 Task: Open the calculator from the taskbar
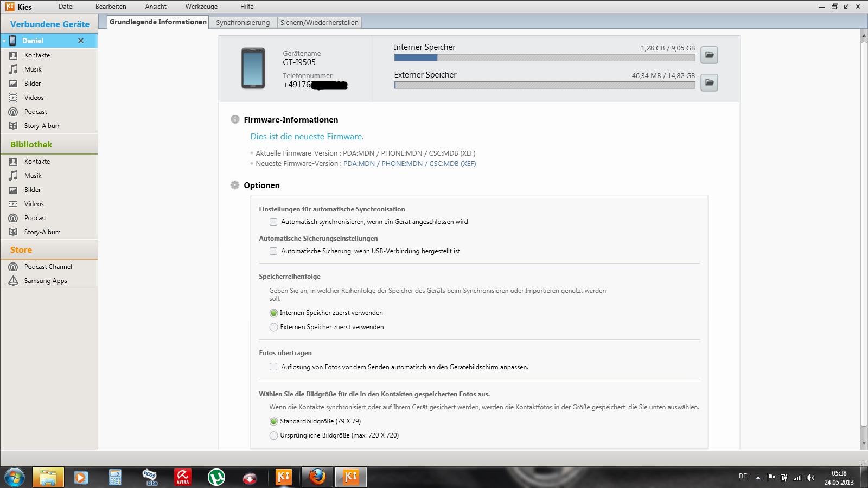pos(115,478)
